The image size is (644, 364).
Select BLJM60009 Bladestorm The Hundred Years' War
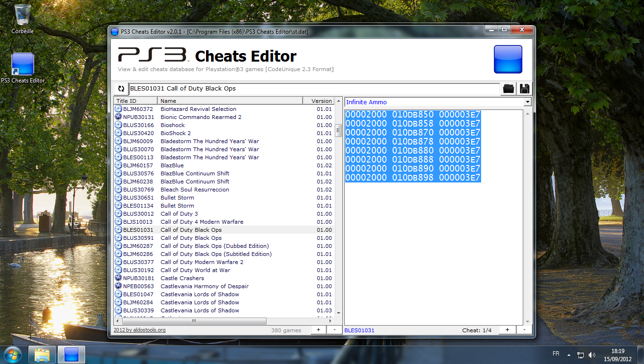pos(224,141)
